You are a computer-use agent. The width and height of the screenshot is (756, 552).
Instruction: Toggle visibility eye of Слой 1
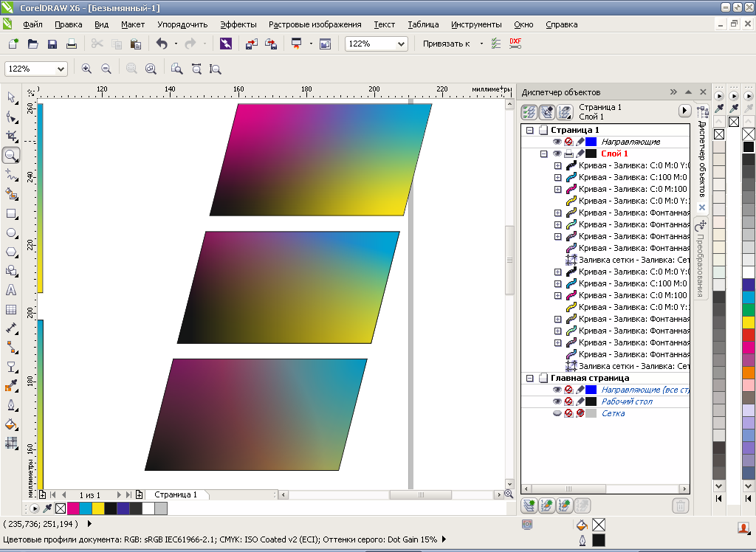557,153
